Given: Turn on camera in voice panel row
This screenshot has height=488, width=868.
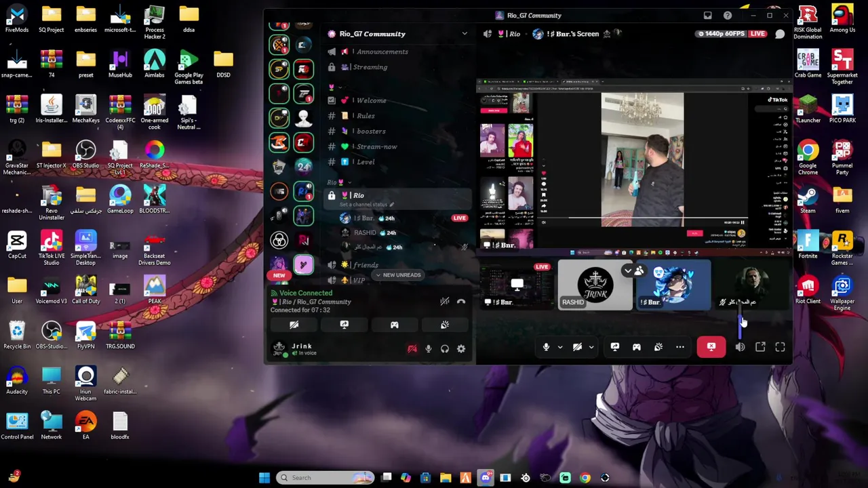Looking at the screenshot, I should coord(294,325).
